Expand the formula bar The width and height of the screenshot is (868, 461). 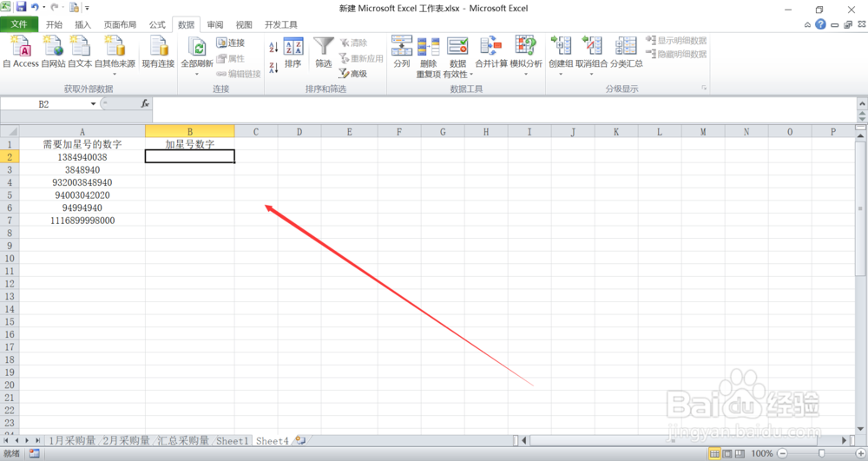click(862, 103)
